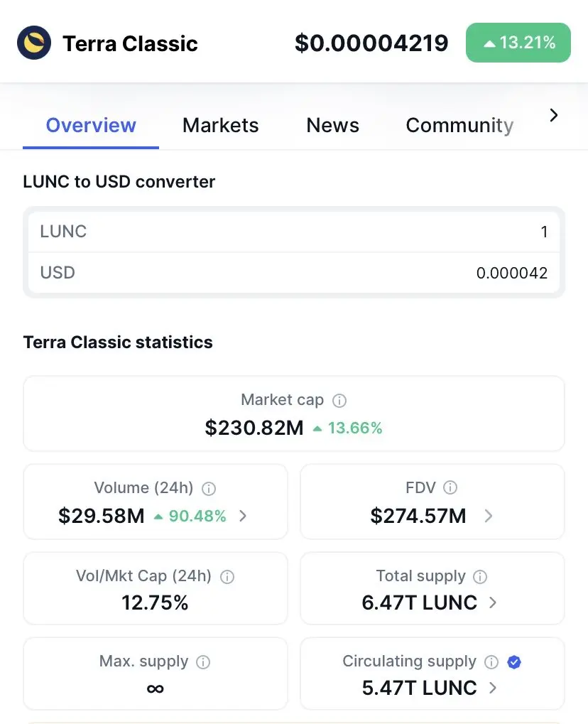Click the Terra Classic statistics heading
The width and height of the screenshot is (588, 724).
coord(118,342)
